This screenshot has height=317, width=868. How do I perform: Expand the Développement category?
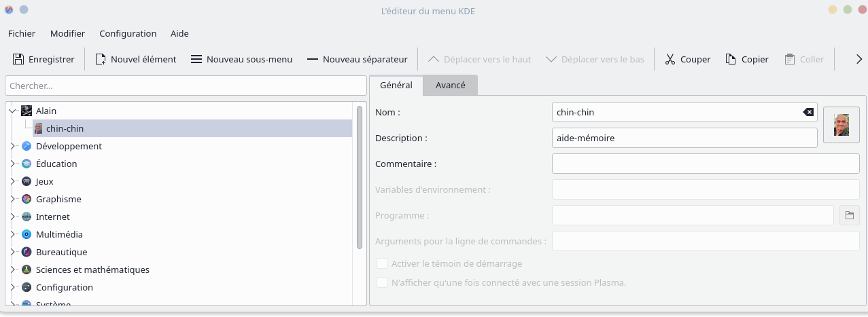click(x=12, y=146)
